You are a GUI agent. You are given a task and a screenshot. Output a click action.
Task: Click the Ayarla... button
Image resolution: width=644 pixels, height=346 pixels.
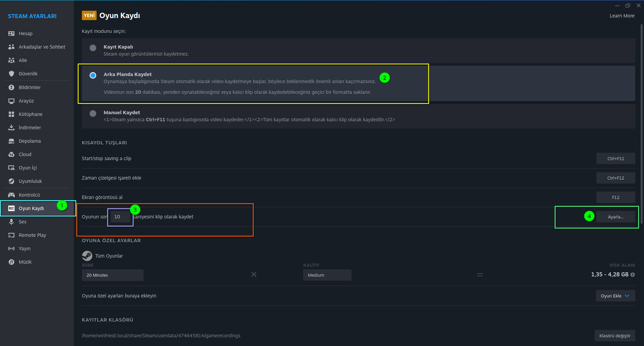(x=615, y=217)
